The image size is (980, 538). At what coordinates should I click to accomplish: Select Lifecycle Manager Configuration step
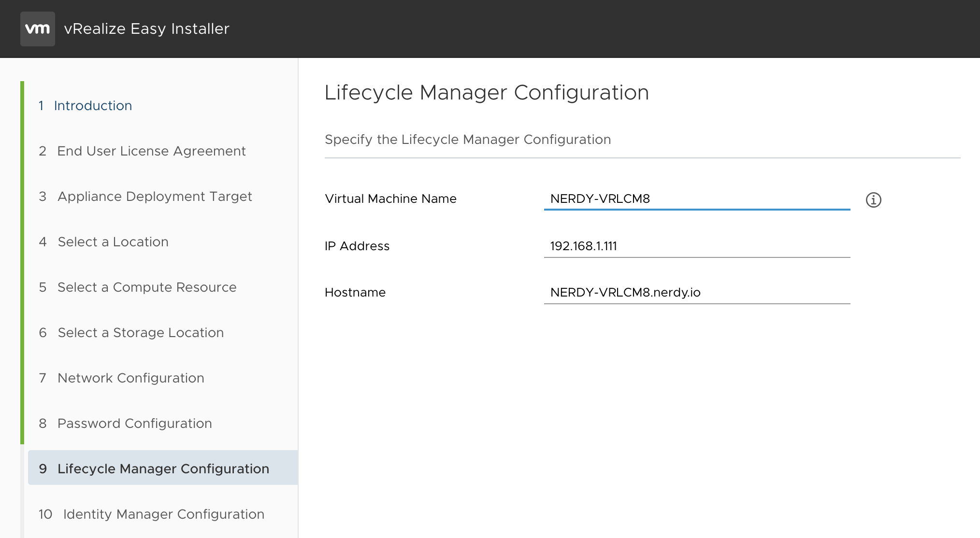pyautogui.click(x=163, y=467)
